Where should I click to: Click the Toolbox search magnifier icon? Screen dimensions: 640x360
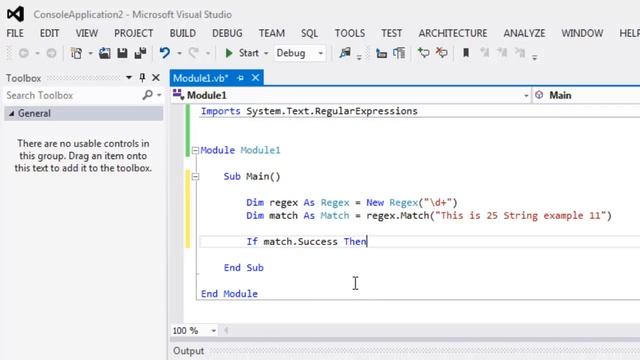(x=147, y=95)
